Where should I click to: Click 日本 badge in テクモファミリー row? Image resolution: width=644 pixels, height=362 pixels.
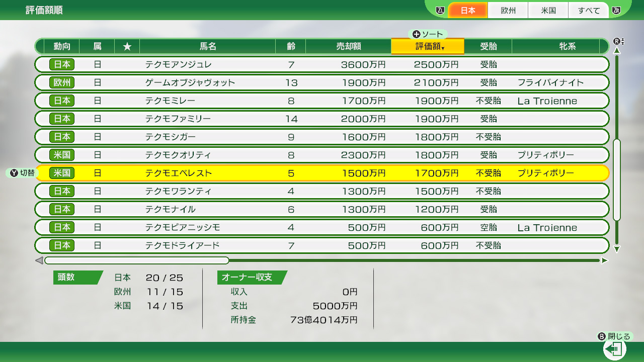click(x=62, y=119)
